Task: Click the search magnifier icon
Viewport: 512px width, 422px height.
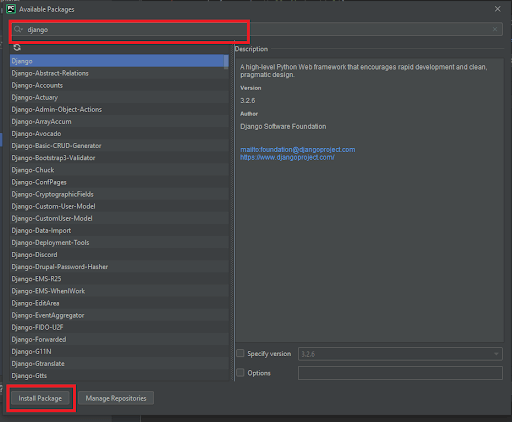Action: 18,30
